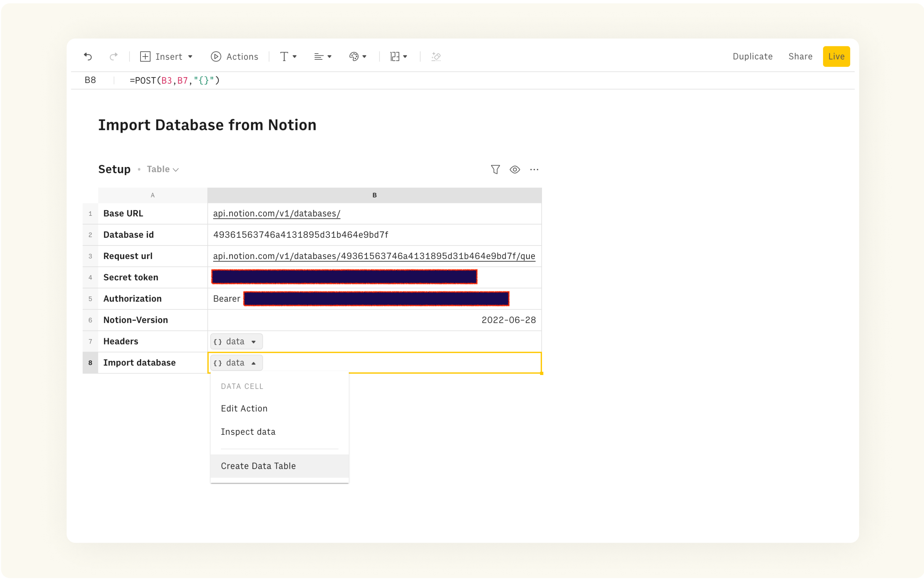Open text alignment dropdown
Viewport: 924px width, 586px height.
click(323, 57)
